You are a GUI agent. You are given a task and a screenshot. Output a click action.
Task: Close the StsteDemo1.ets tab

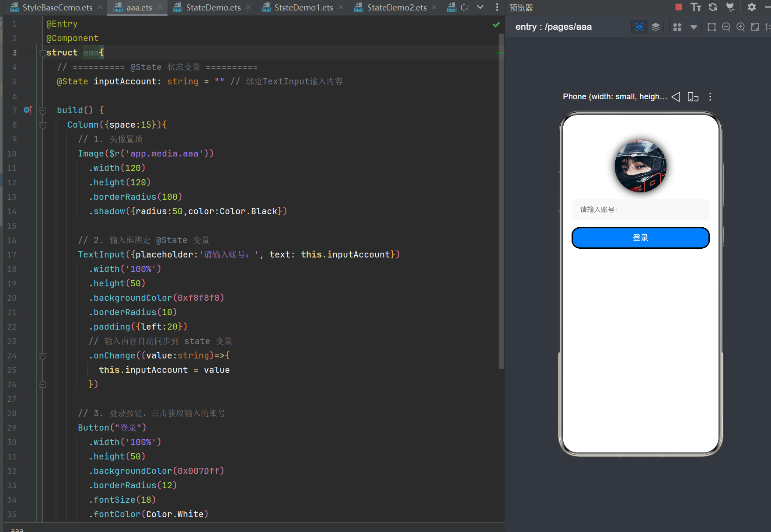[341, 7]
